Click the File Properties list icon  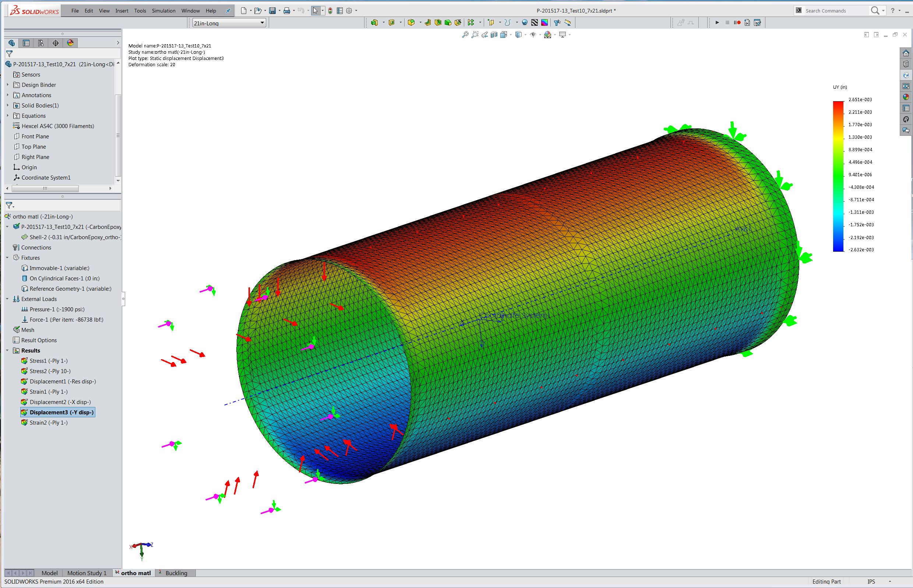339,11
